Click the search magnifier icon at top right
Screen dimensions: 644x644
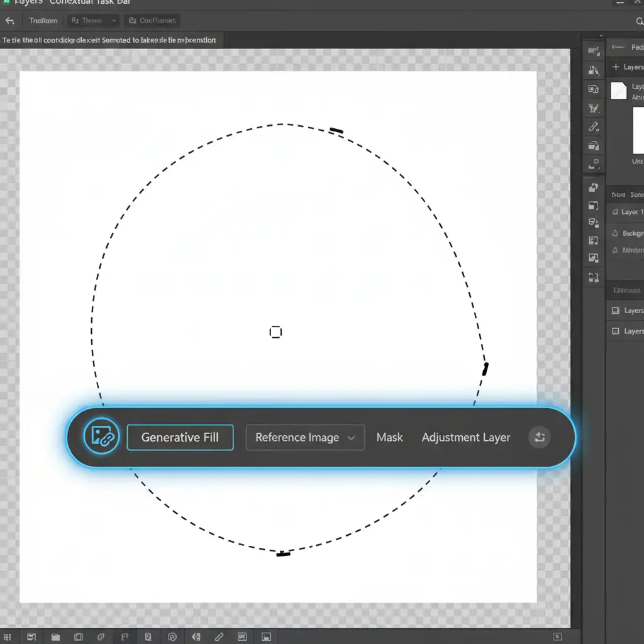tap(640, 21)
